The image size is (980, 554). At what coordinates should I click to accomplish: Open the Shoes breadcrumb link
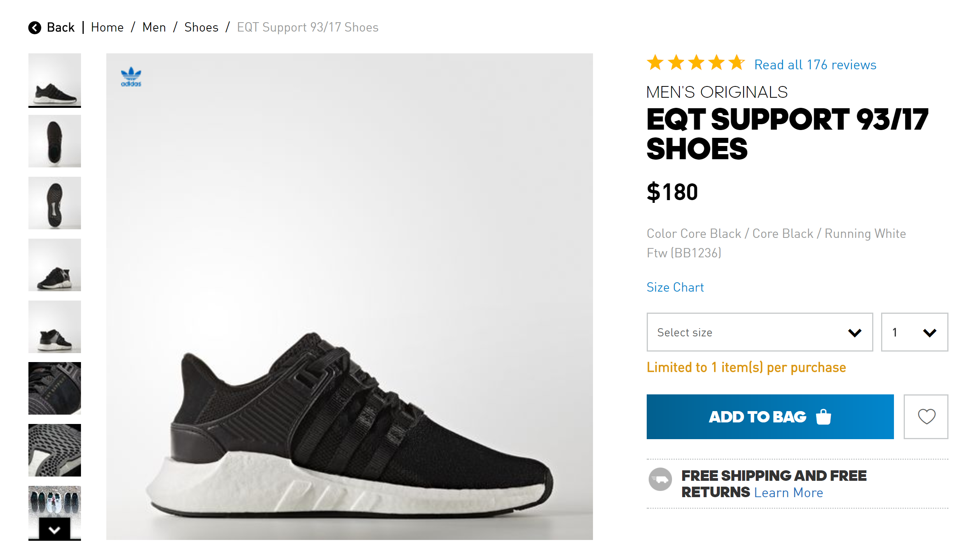tap(201, 28)
